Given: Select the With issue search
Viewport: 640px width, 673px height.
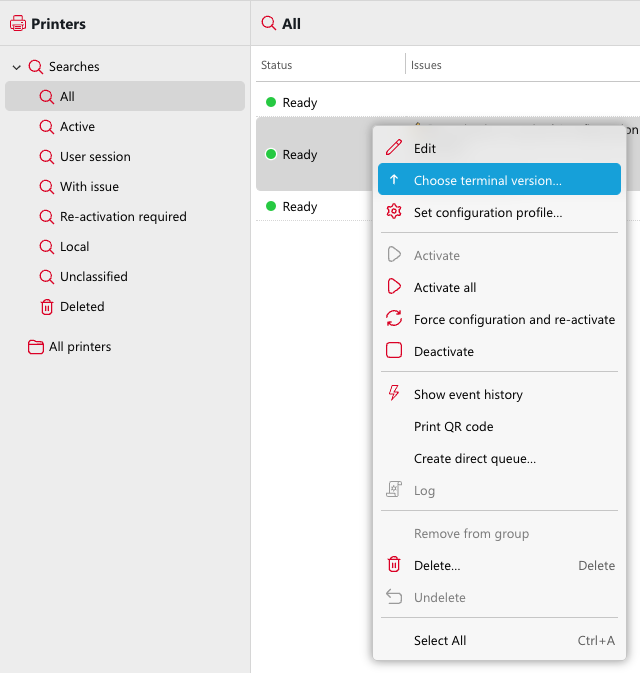Looking at the screenshot, I should pos(89,187).
